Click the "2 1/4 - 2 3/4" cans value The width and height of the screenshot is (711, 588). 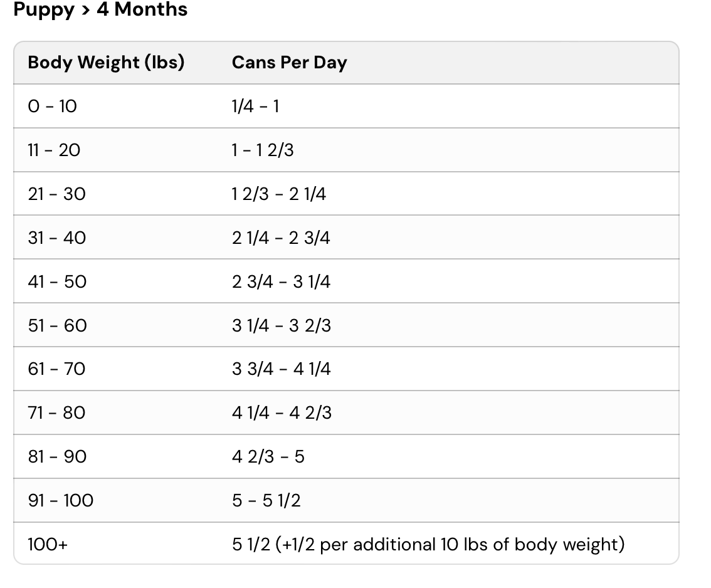[280, 238]
